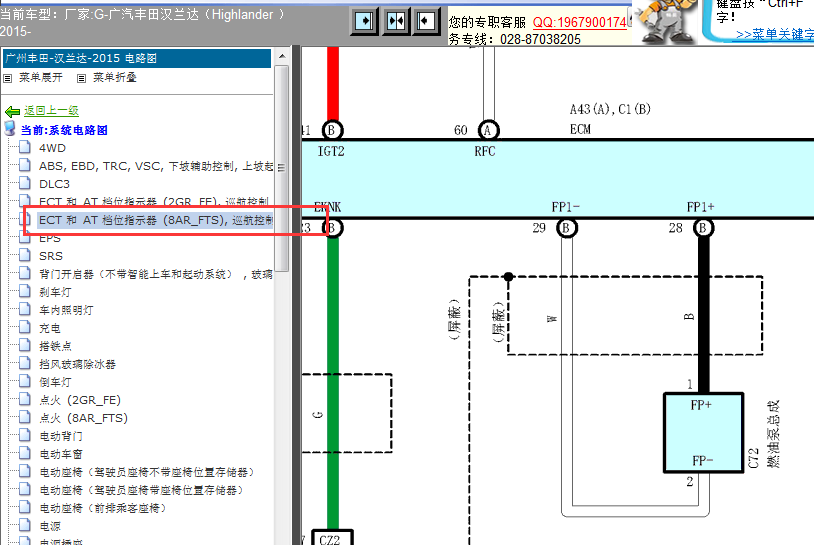
Task: Open the EPS circuit diagram
Action: [x=50, y=238]
